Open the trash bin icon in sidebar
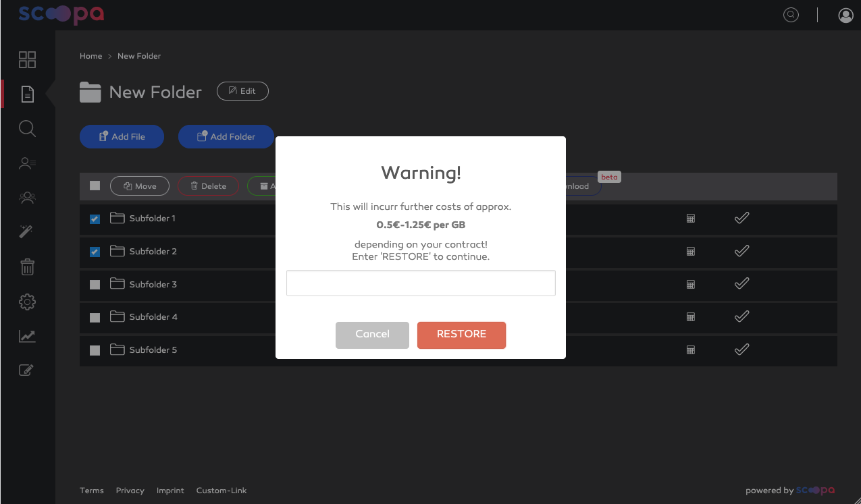Screen dimensions: 861x504 click(x=27, y=267)
